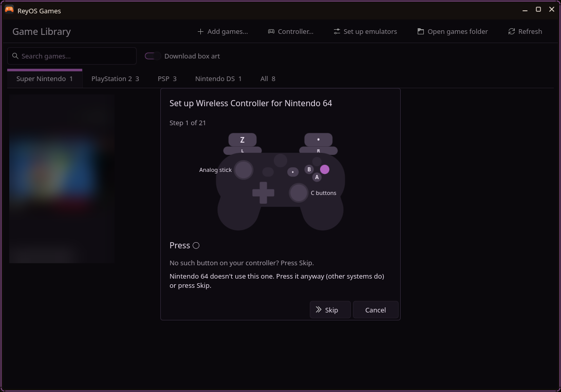Click the D-pad on controller diagram
This screenshot has height=392, width=561.
point(264,193)
